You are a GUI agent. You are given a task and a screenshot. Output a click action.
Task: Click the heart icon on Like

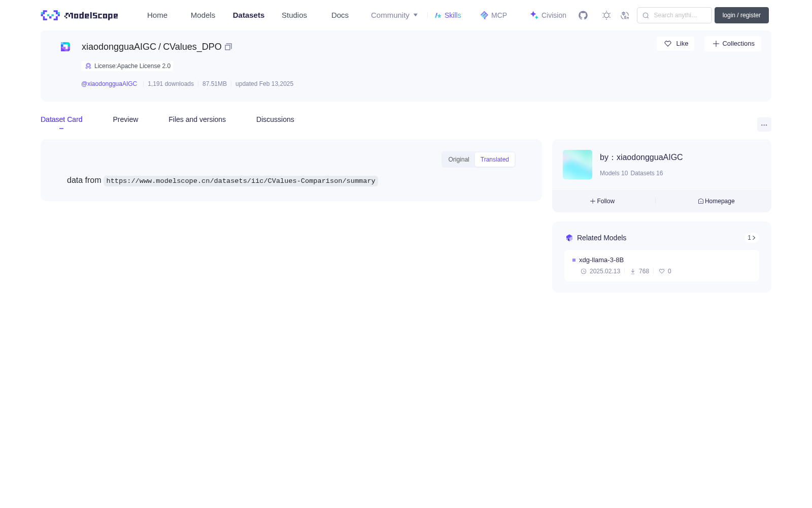click(x=668, y=44)
